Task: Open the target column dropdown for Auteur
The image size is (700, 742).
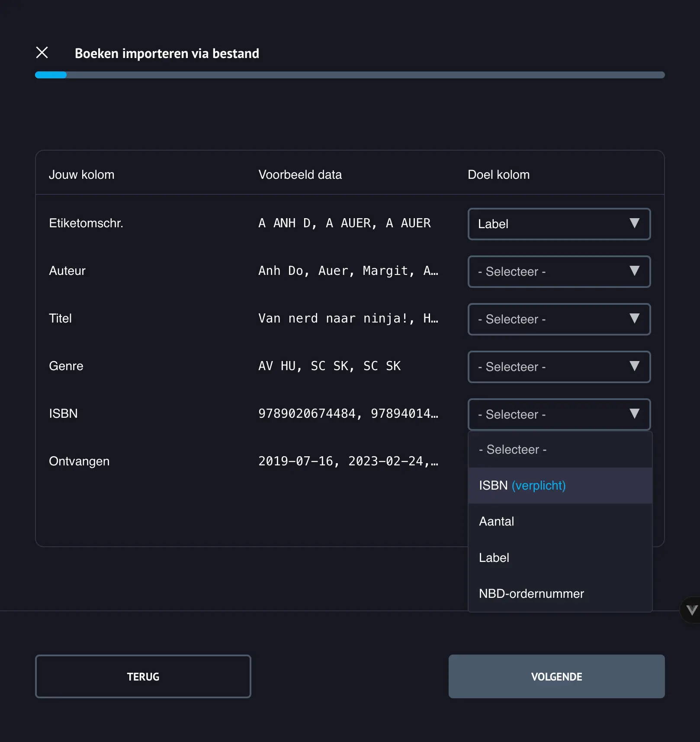Action: coord(559,271)
